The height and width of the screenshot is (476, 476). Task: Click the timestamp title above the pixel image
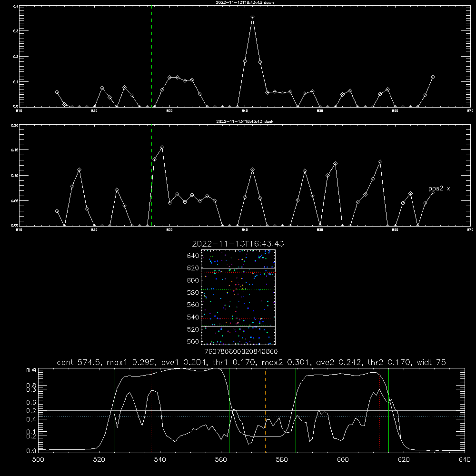238,244
